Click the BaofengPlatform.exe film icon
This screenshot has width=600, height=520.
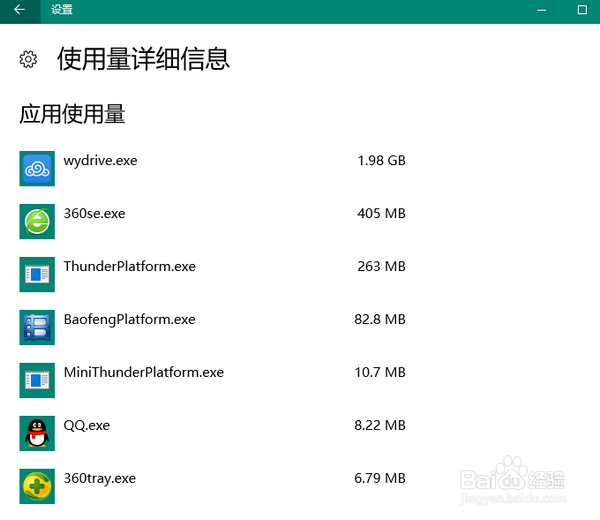[37, 327]
